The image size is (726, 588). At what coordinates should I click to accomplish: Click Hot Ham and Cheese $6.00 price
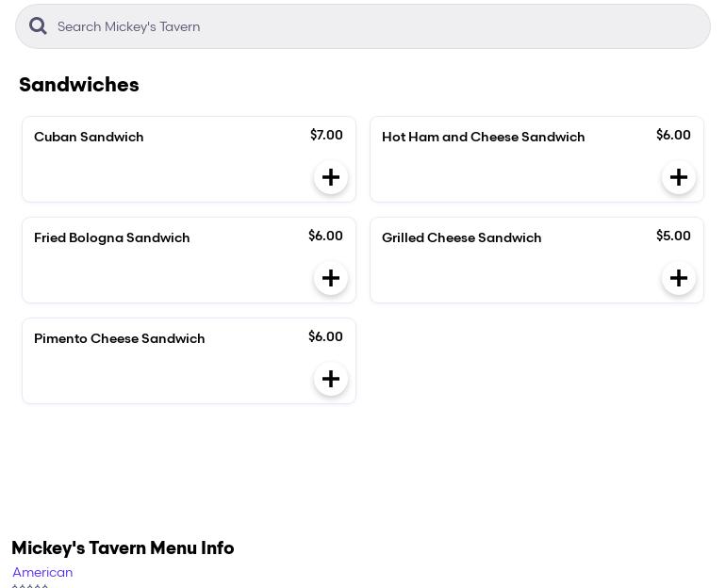[673, 135]
